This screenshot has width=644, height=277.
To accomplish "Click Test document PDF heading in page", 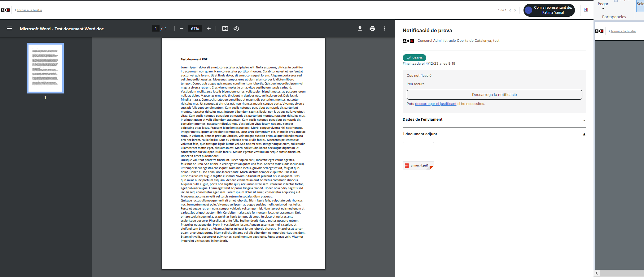I will click(194, 59).
